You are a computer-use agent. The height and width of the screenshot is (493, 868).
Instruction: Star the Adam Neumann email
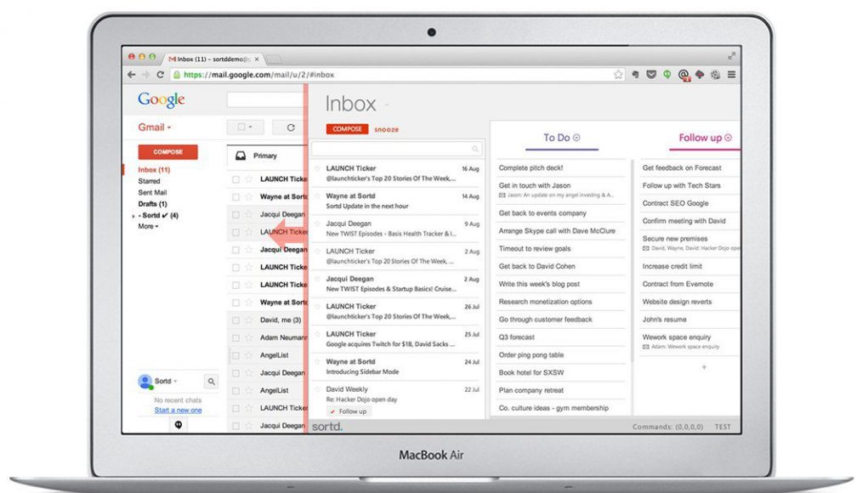coord(249,338)
